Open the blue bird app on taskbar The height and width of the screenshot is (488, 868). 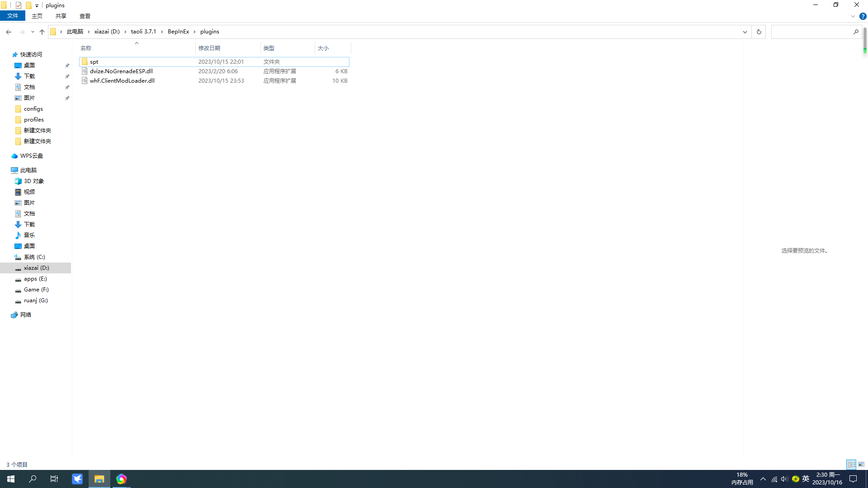(77, 479)
